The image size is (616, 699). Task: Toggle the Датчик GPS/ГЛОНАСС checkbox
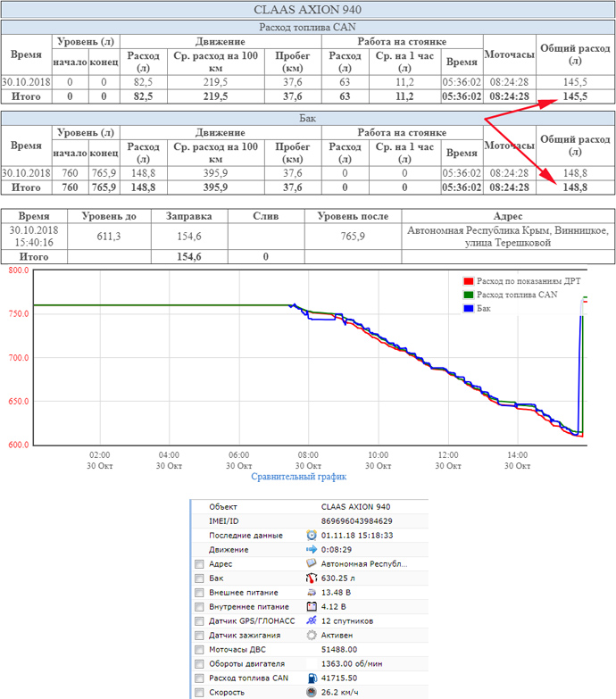[198, 620]
